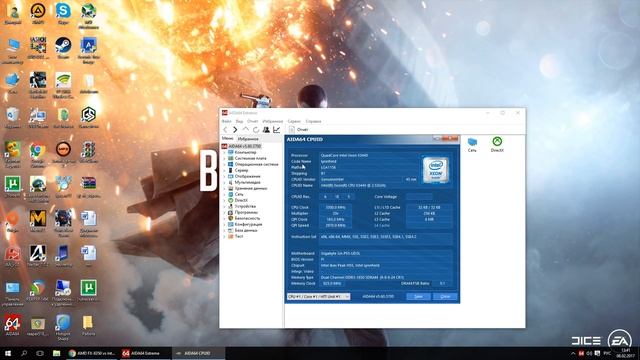640x360 pixels.
Task: Click Save in the CPUID window
Action: [x=418, y=297]
